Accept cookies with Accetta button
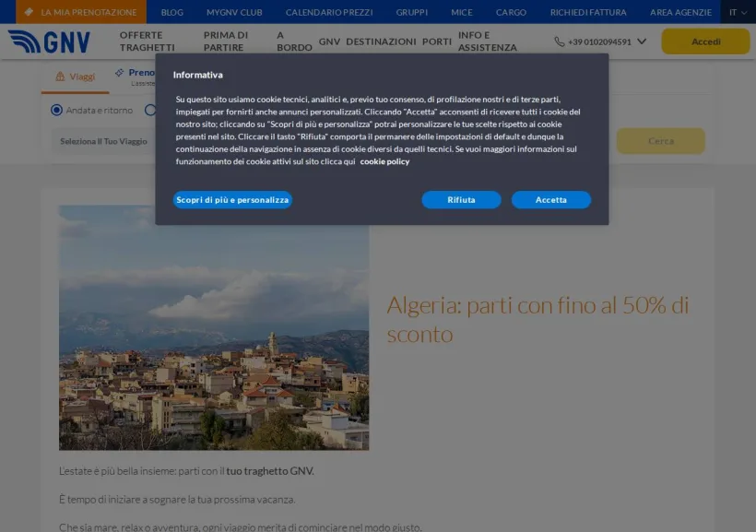The width and height of the screenshot is (756, 532). (x=551, y=200)
